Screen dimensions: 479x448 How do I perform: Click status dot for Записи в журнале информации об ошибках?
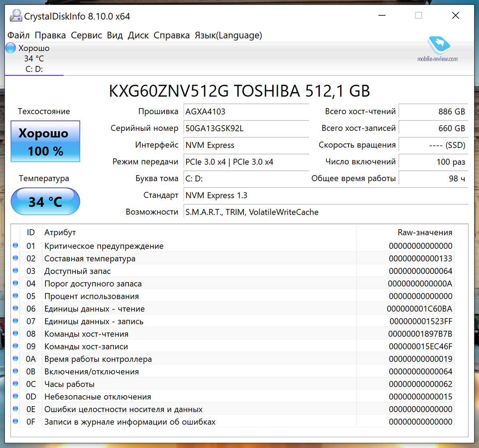pos(16,421)
